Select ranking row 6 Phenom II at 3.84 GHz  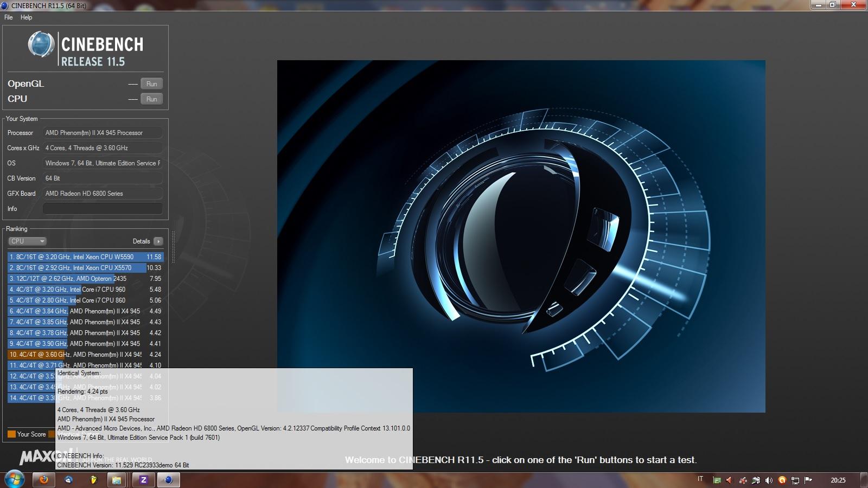(x=86, y=311)
